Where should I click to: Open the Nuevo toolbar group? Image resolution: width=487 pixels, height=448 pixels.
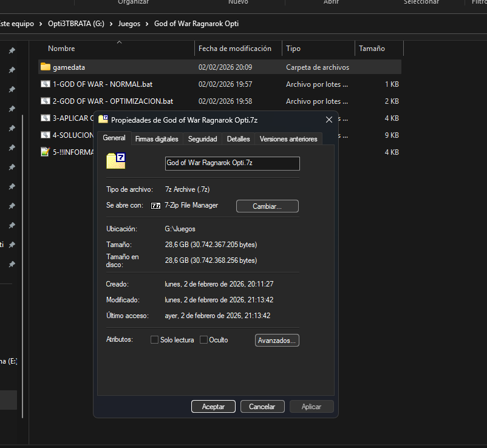tap(238, 2)
